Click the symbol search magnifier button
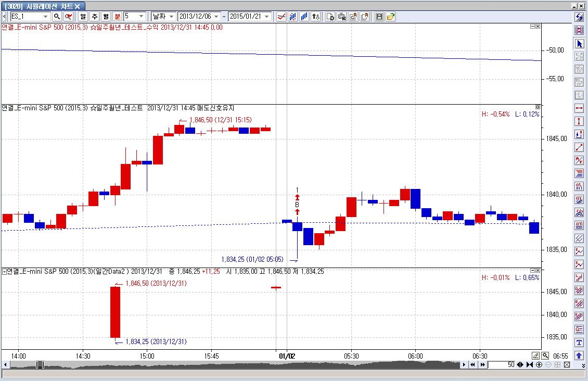This screenshot has height=381, width=588. pyautogui.click(x=57, y=17)
